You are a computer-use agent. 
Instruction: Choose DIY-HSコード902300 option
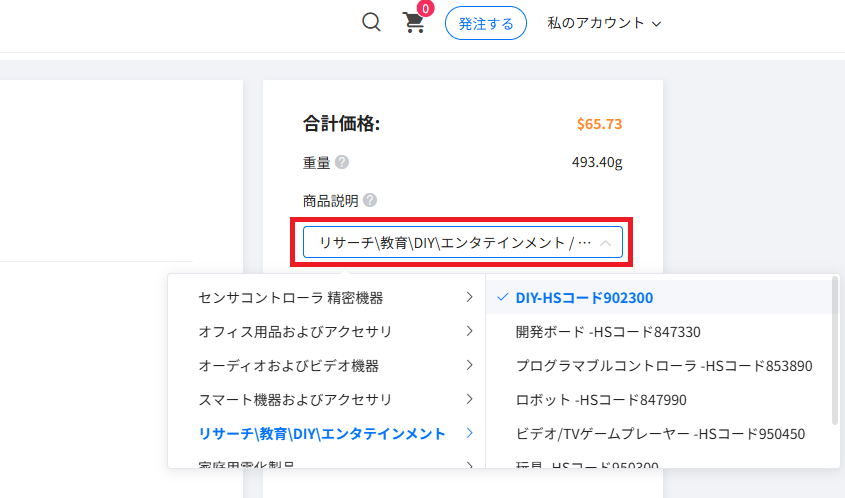pos(584,297)
